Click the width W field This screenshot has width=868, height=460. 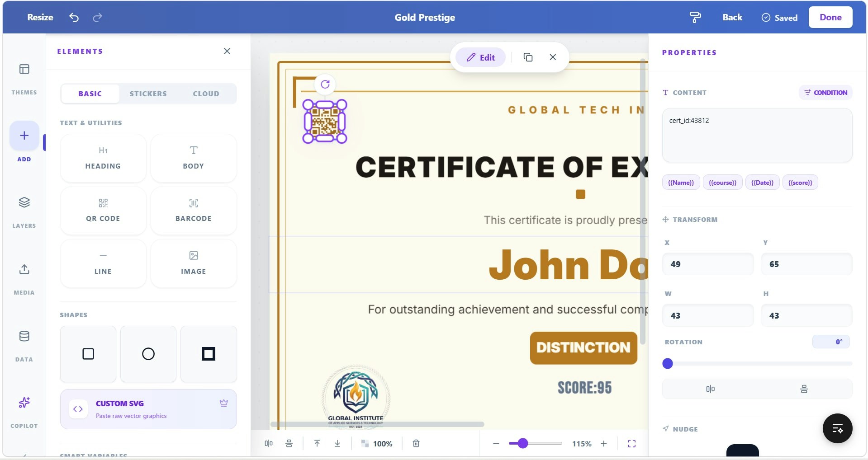708,315
